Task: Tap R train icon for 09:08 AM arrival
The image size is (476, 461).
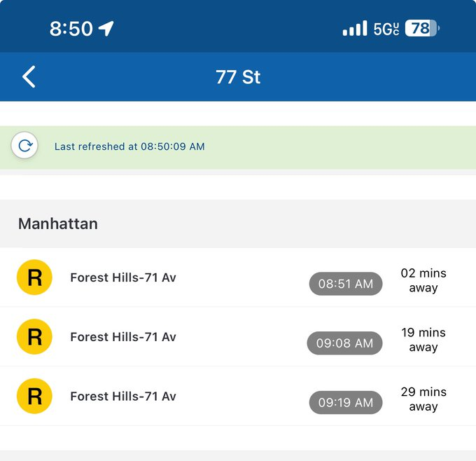Action: point(34,336)
